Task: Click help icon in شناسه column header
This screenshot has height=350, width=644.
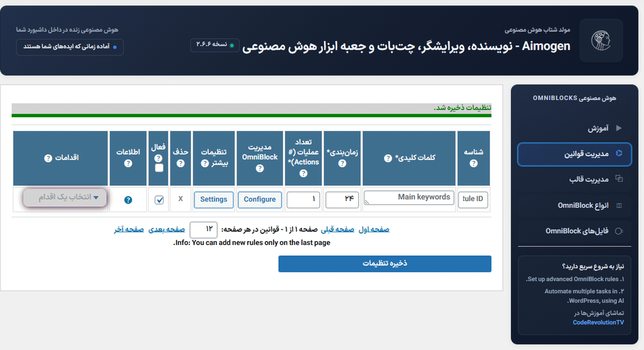Action: (473, 163)
